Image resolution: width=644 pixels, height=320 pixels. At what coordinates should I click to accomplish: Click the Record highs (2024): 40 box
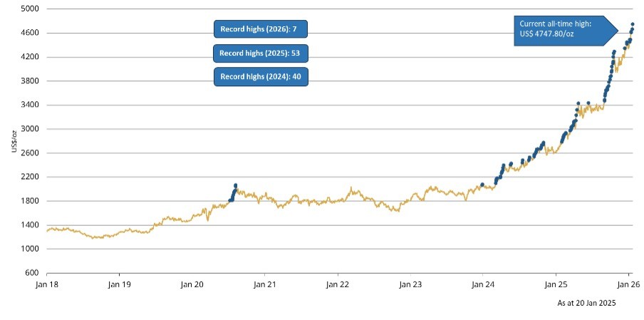(x=261, y=77)
